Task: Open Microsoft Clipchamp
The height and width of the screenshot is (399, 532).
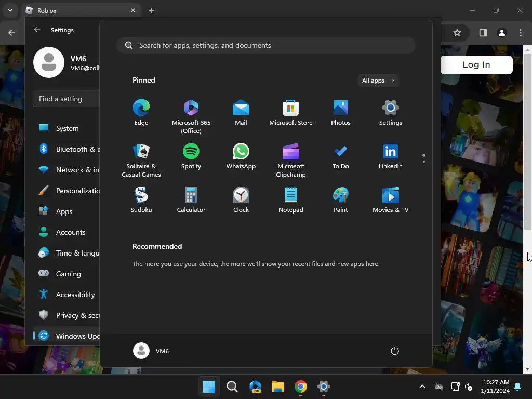Action: (x=291, y=161)
